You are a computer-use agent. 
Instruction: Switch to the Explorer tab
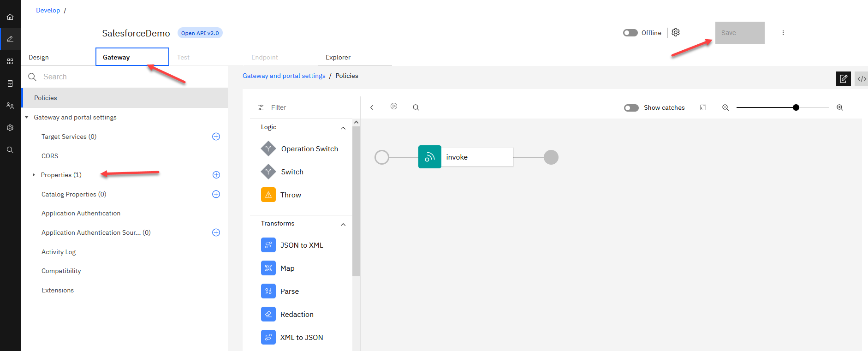tap(338, 58)
